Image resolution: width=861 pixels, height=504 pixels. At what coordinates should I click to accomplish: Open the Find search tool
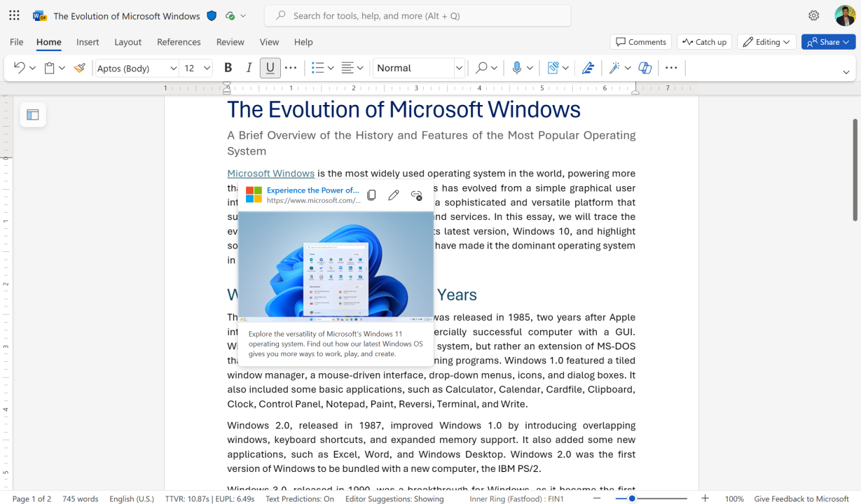[481, 67]
